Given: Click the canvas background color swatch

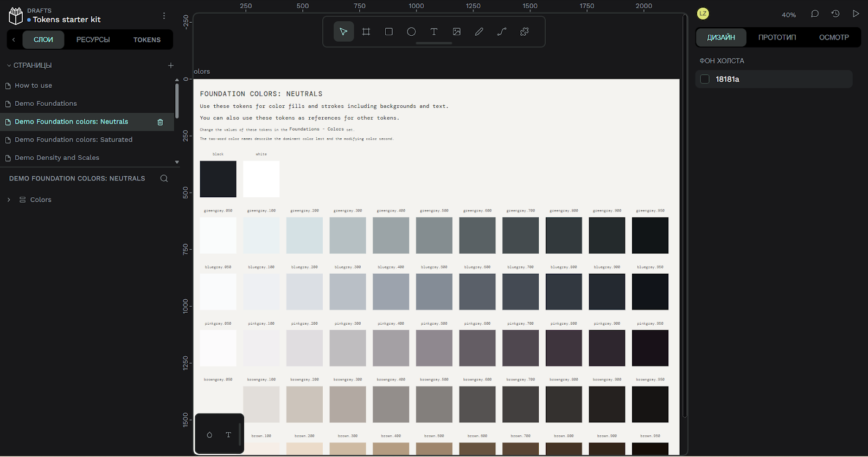Looking at the screenshot, I should coord(705,79).
